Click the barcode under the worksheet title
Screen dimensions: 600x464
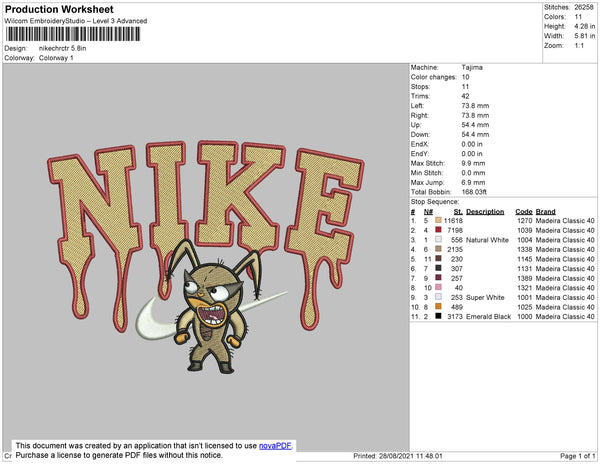click(x=73, y=34)
